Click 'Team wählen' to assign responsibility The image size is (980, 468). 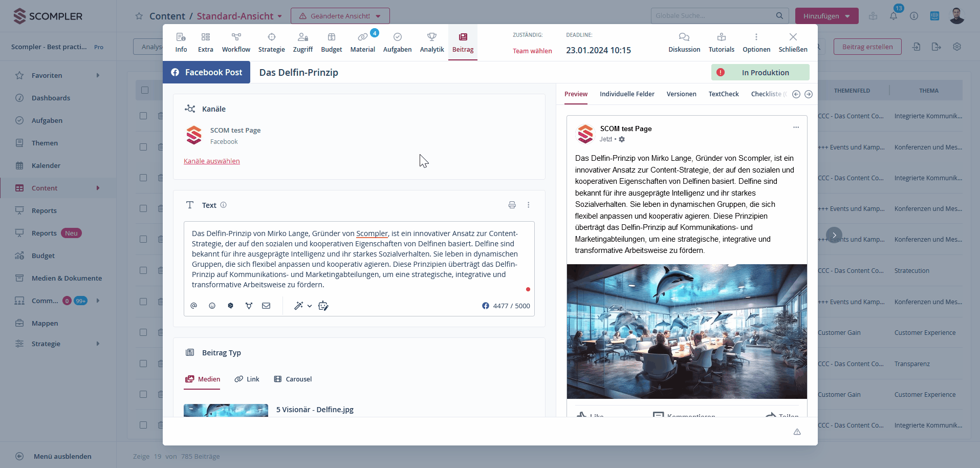[x=532, y=51]
